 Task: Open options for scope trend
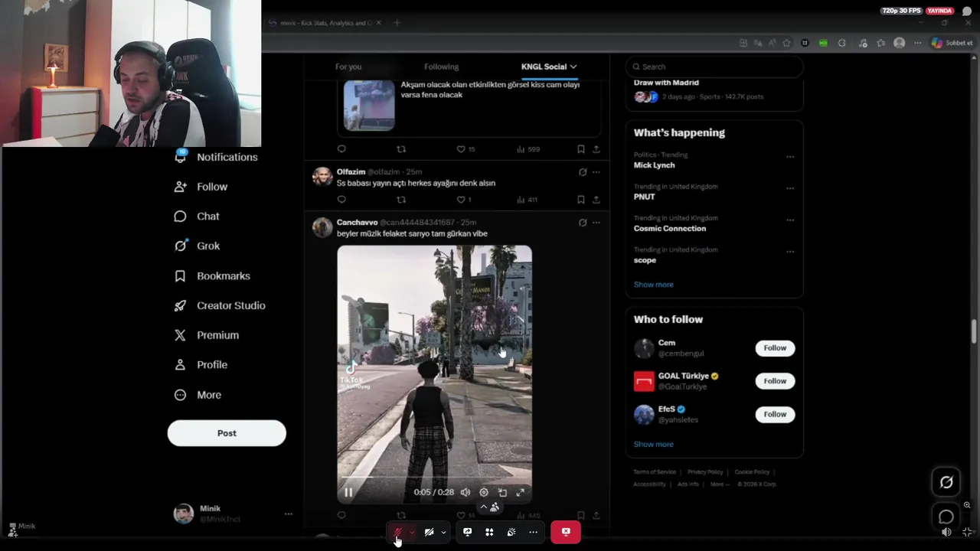point(790,252)
